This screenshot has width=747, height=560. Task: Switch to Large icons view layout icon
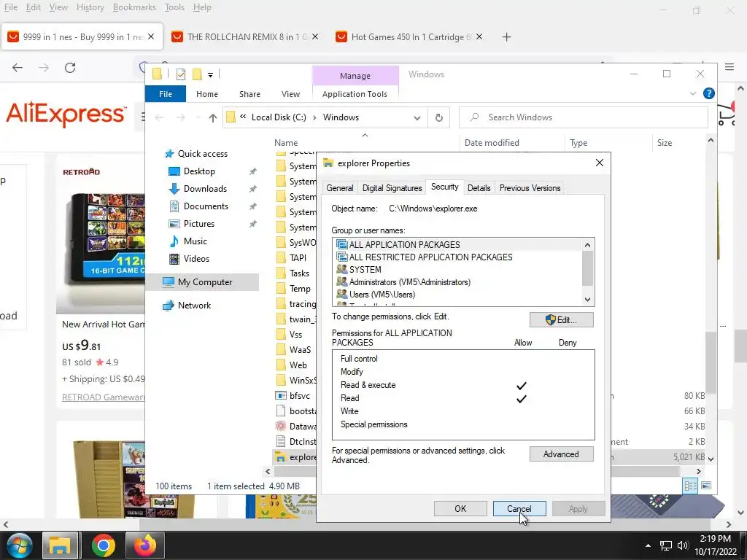[706, 485]
